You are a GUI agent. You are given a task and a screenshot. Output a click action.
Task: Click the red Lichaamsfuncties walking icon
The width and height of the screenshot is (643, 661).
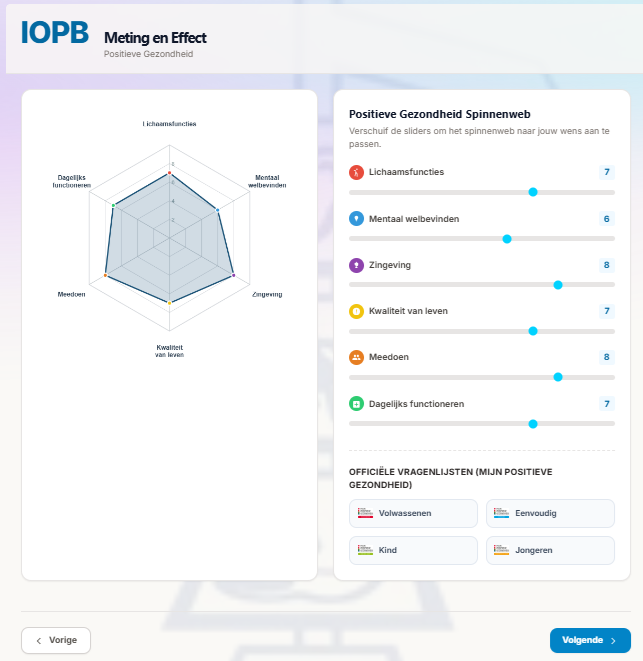(356, 172)
